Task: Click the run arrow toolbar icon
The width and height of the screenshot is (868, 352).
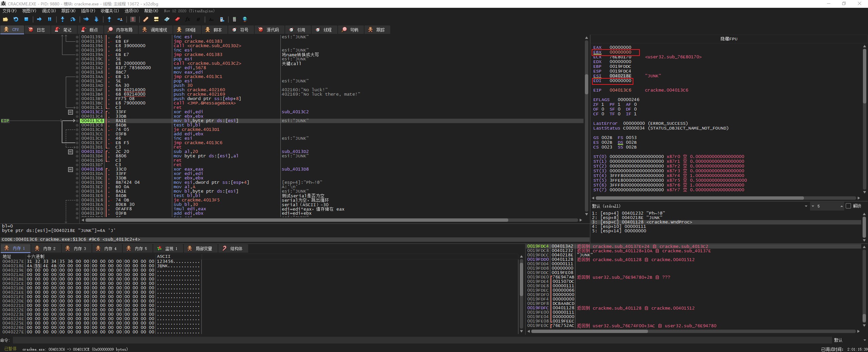Action: [x=39, y=19]
